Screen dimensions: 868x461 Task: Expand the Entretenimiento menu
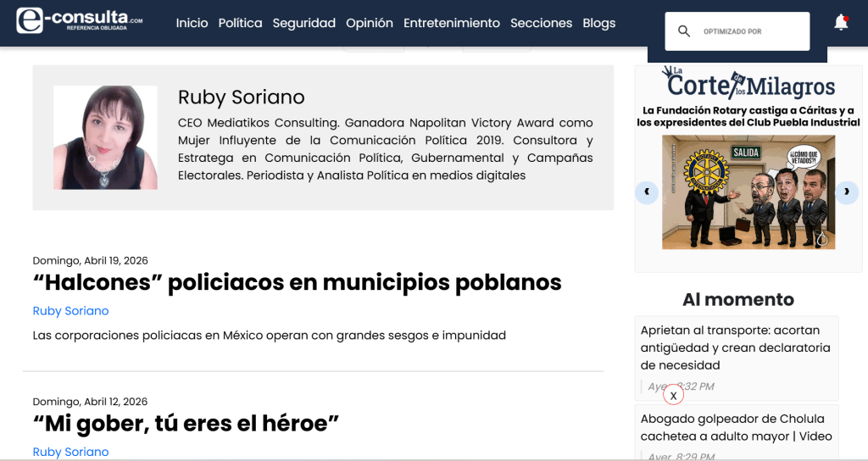pos(451,23)
